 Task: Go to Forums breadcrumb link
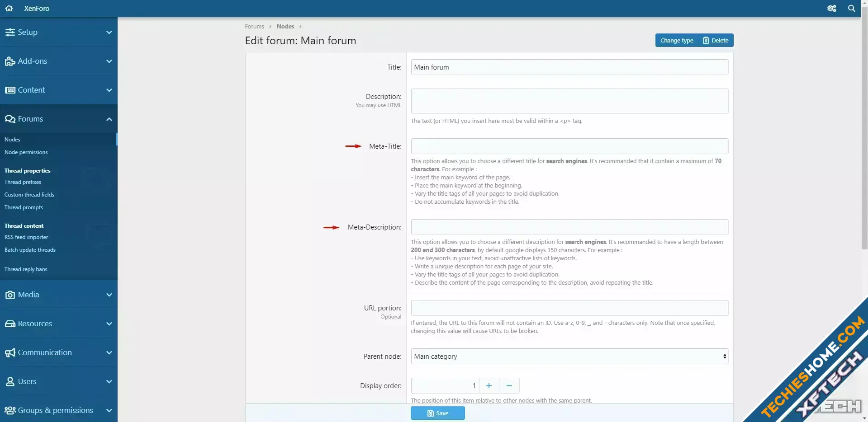click(254, 26)
